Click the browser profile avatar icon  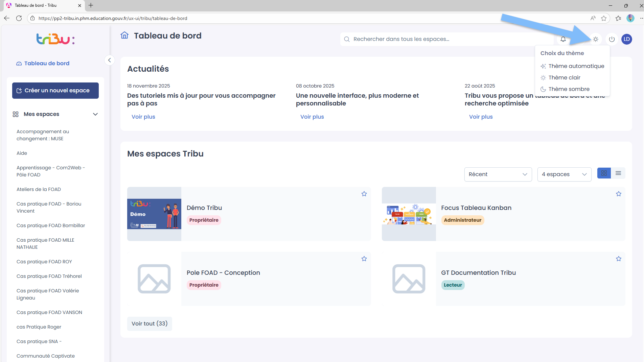(630, 18)
